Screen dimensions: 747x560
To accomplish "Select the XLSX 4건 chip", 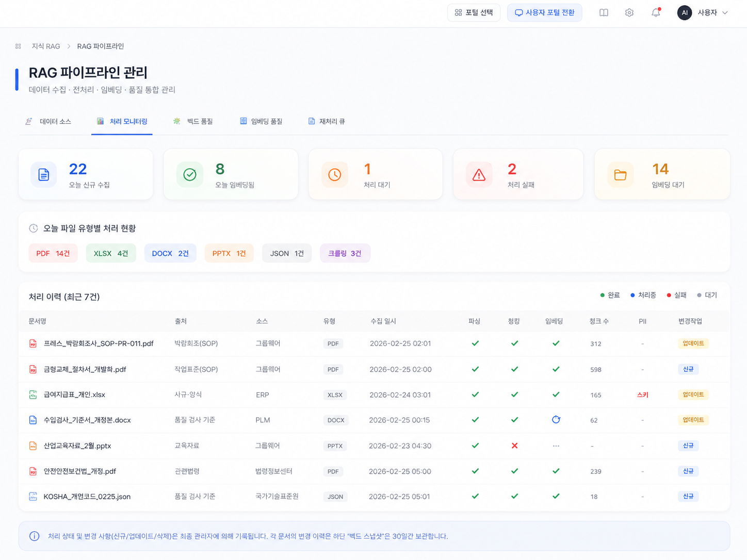I will click(111, 253).
